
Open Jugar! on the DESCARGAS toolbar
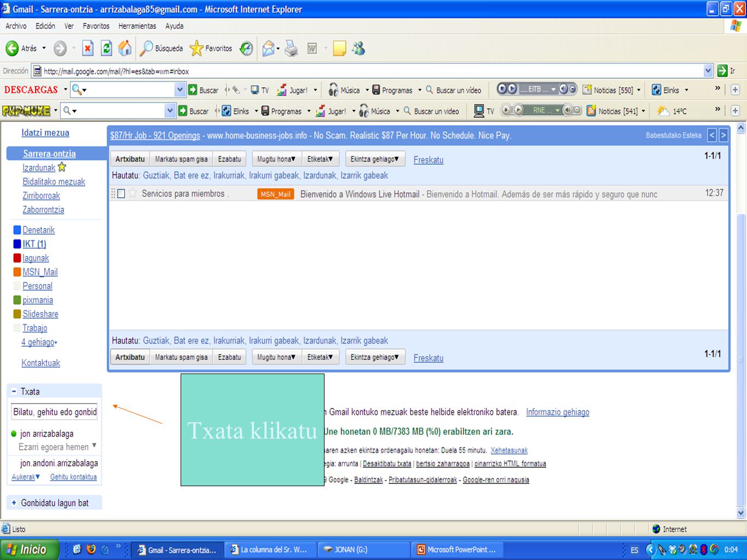292,90
